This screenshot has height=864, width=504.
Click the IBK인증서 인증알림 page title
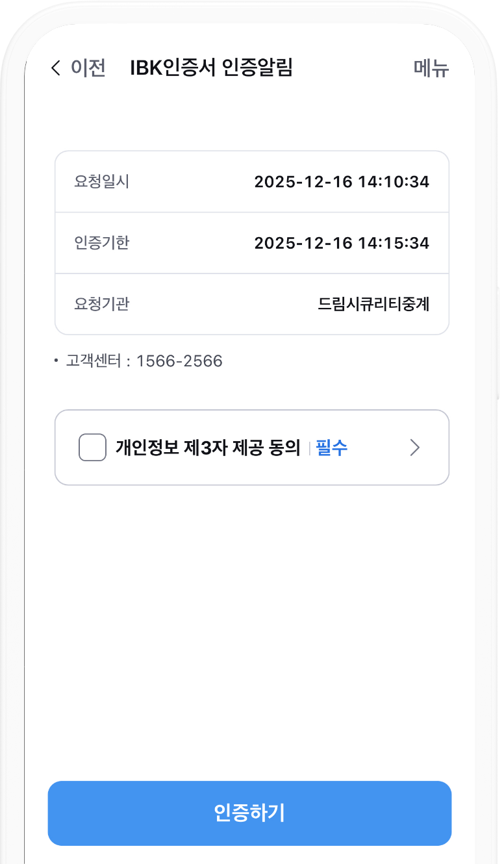click(x=211, y=68)
